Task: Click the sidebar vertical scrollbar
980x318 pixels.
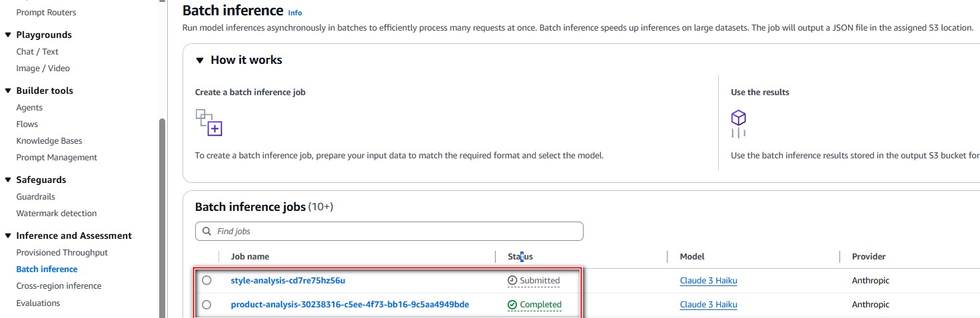Action: tap(161, 218)
